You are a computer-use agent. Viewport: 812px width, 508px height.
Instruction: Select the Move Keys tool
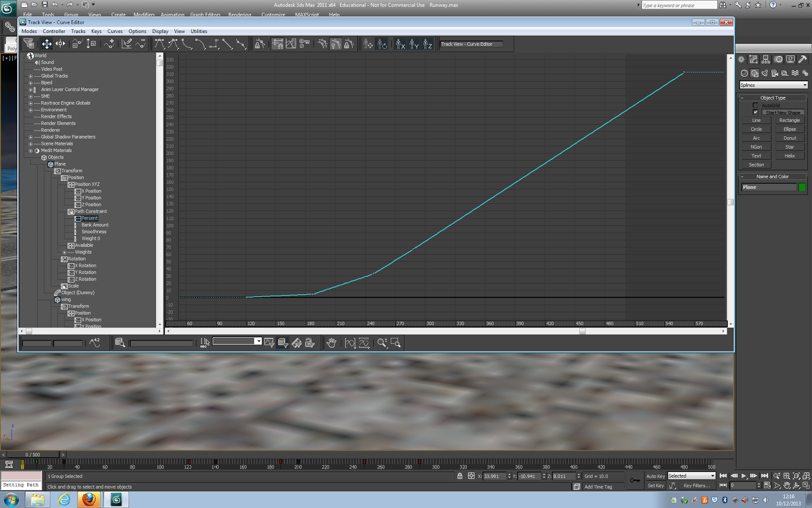click(x=47, y=44)
